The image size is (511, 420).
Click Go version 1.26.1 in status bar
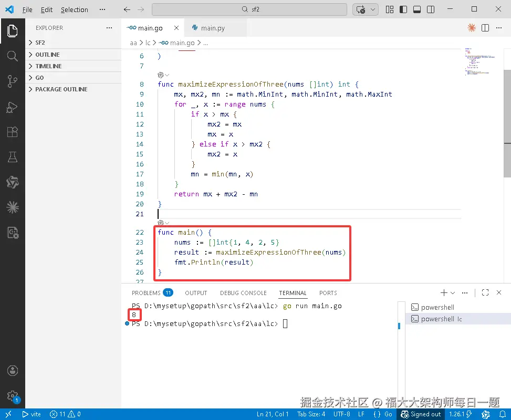coord(460,414)
